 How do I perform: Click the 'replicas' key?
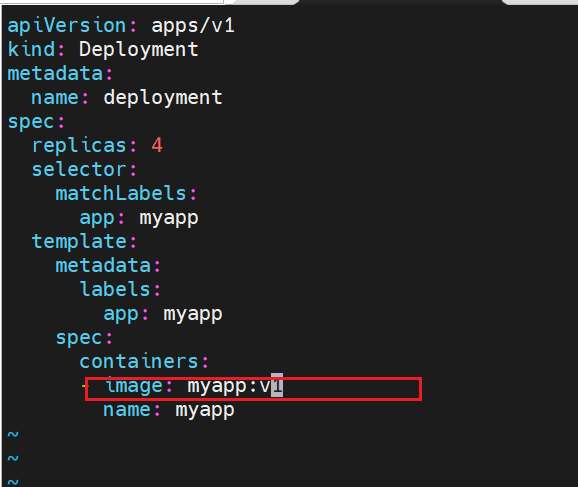79,145
